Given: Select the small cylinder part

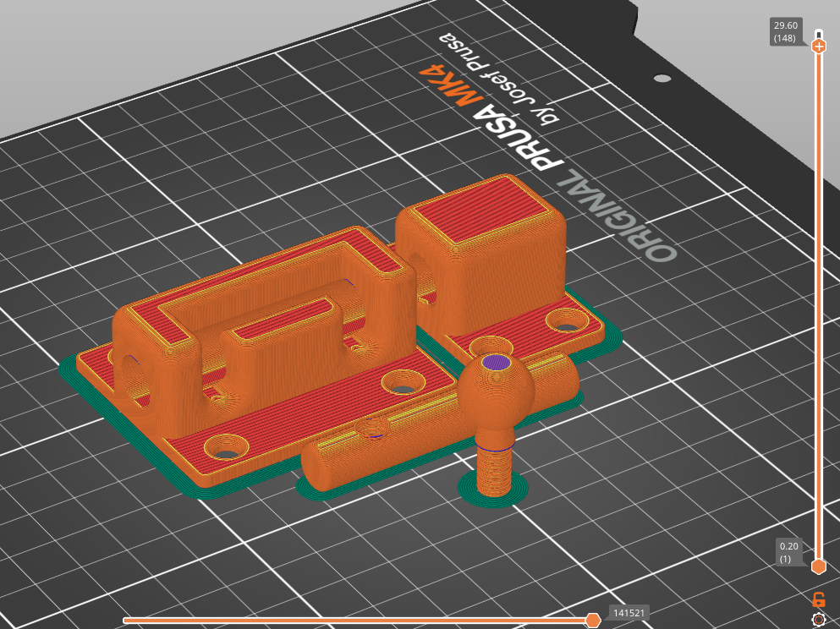Looking at the screenshot, I should click(493, 469).
